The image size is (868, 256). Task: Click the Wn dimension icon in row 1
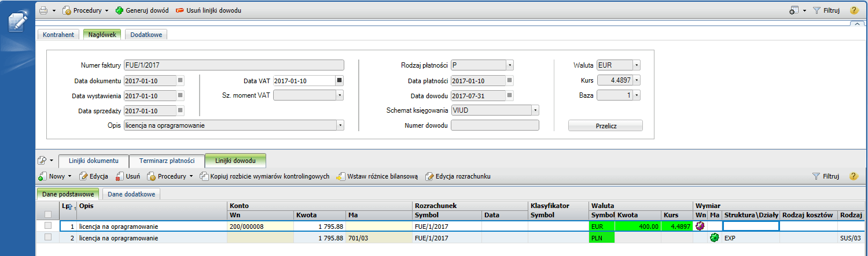point(700,226)
